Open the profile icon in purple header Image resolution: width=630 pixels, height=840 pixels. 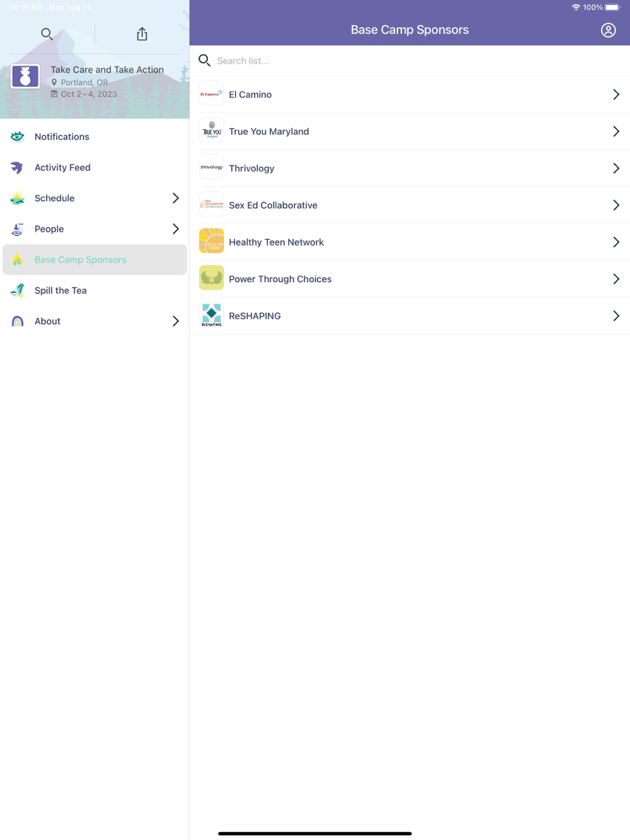pyautogui.click(x=608, y=30)
